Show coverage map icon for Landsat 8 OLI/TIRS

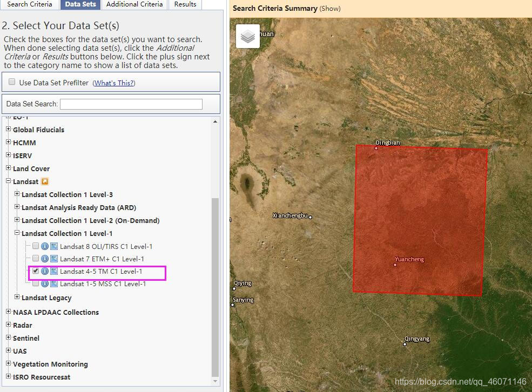coord(54,247)
